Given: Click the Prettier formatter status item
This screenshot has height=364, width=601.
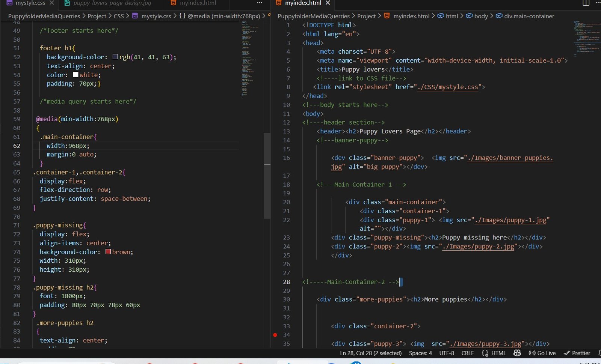Looking at the screenshot, I should click(577, 353).
